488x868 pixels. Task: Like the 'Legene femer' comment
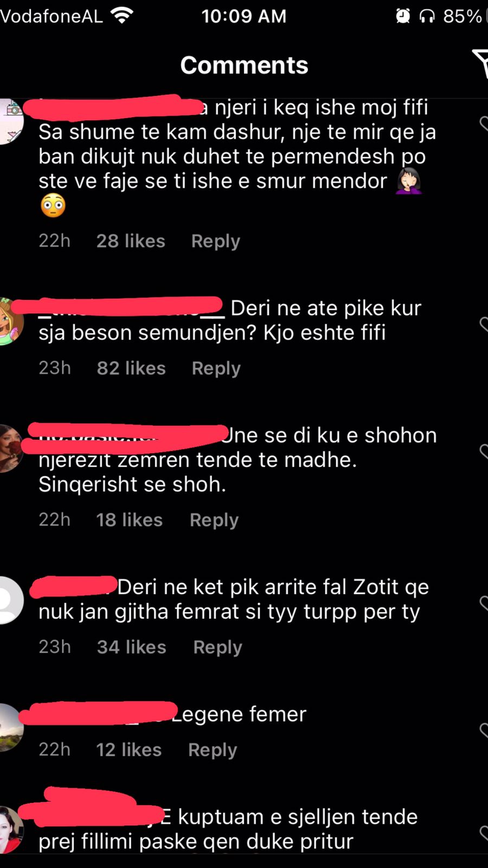click(484, 730)
